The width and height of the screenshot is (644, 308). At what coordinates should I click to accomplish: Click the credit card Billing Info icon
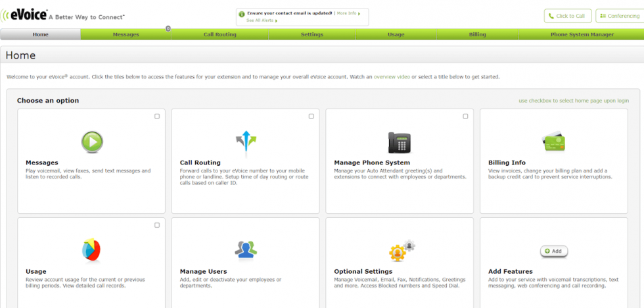[553, 141]
